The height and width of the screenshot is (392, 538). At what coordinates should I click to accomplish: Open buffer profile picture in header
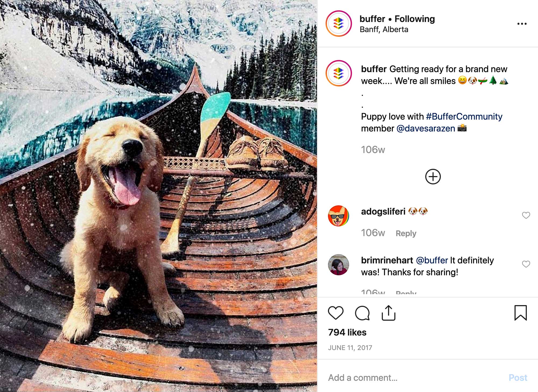[339, 24]
